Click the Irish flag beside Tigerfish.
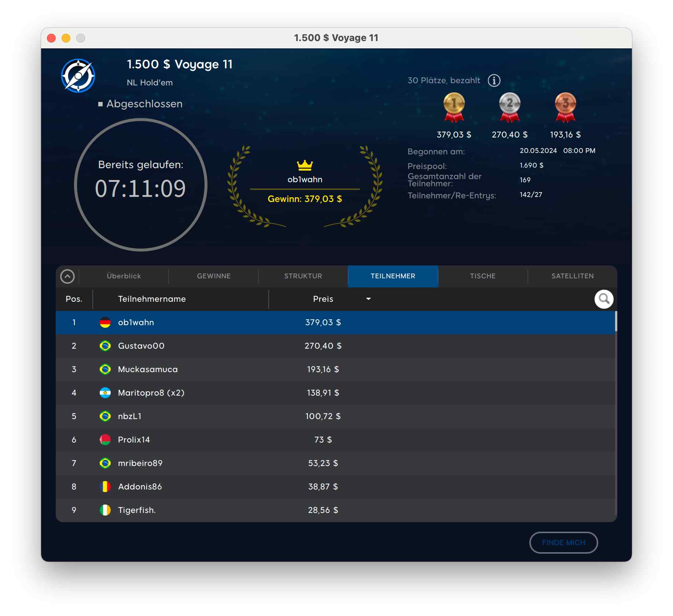The width and height of the screenshot is (673, 616). (105, 510)
